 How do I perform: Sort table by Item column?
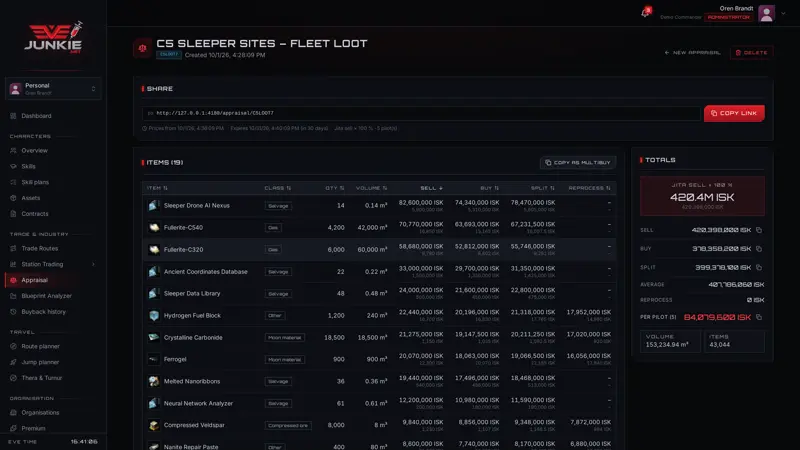157,188
